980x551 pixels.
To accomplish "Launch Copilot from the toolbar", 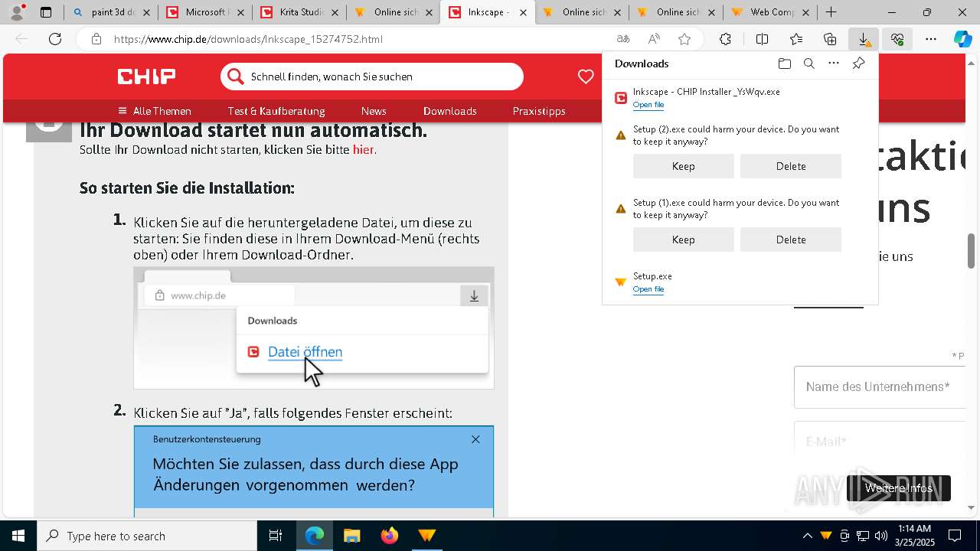I will [962, 39].
